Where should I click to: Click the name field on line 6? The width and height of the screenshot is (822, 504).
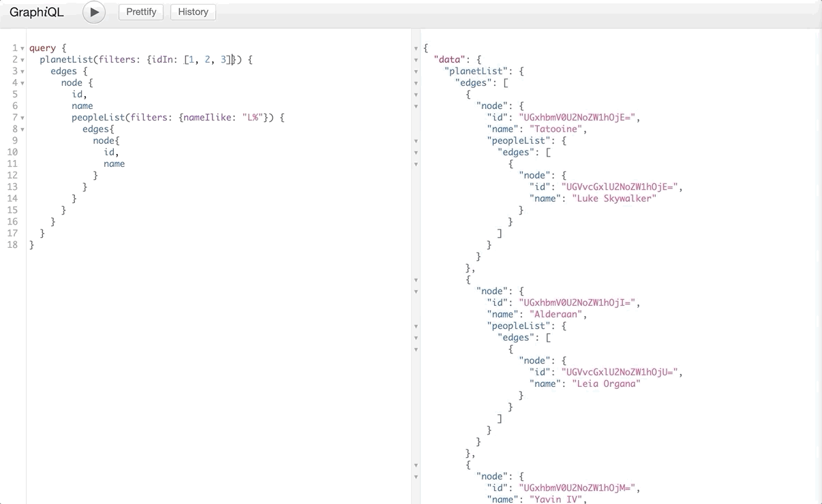pyautogui.click(x=82, y=106)
